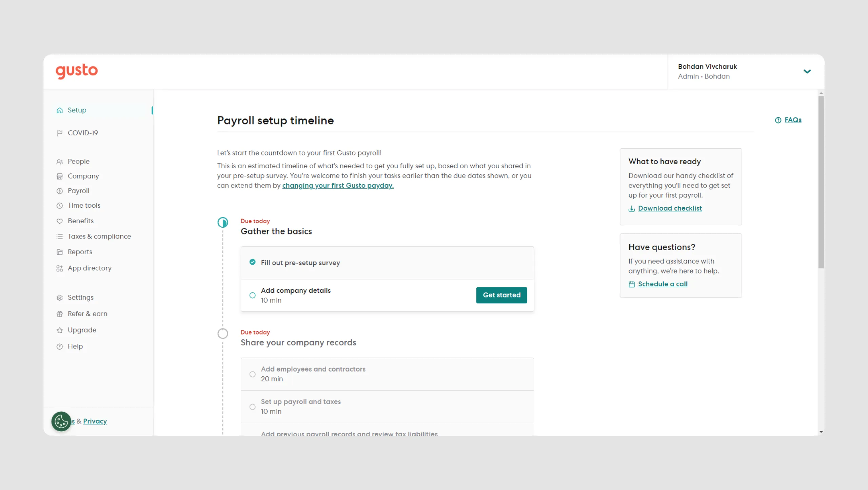
Task: Select the Refer & earn sidebar item
Action: 87,314
